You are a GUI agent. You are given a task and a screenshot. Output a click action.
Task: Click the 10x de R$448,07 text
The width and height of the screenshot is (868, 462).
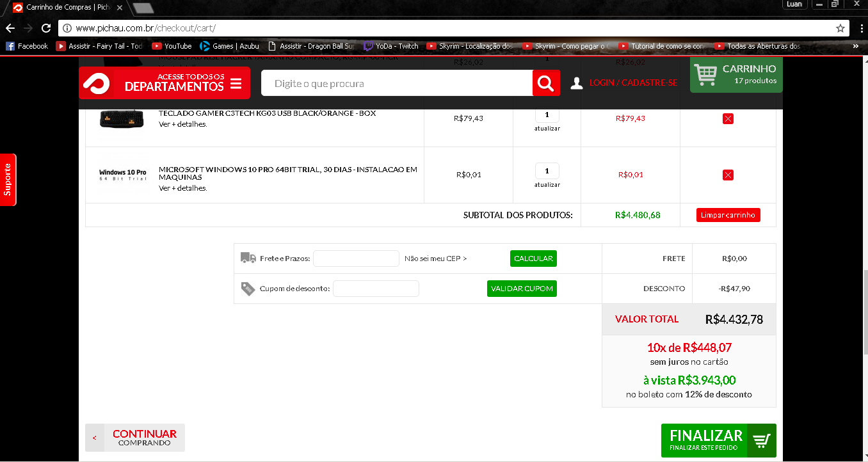point(689,348)
